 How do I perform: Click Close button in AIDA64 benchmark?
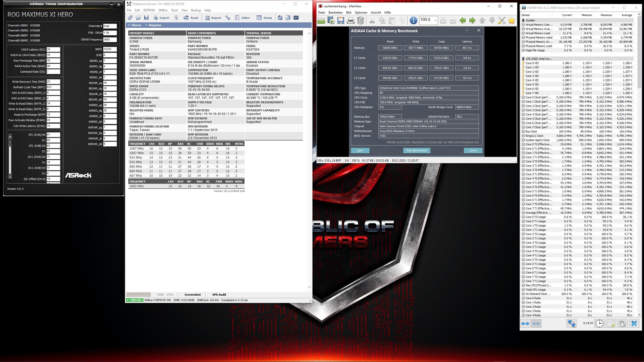pyautogui.click(x=473, y=150)
